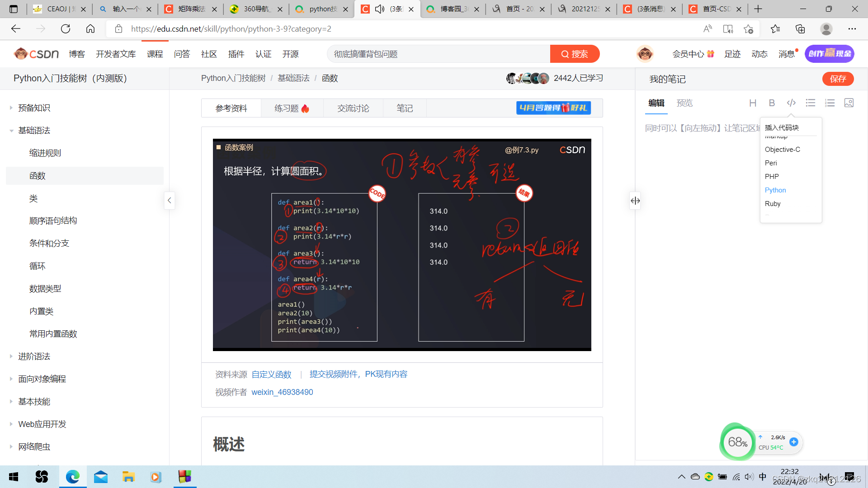The image size is (868, 488).
Task: Insert an ordered list in notes
Action: 830,103
